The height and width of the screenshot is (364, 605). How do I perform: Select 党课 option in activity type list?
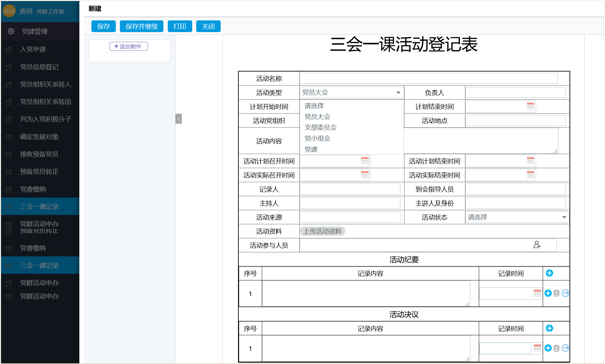311,150
